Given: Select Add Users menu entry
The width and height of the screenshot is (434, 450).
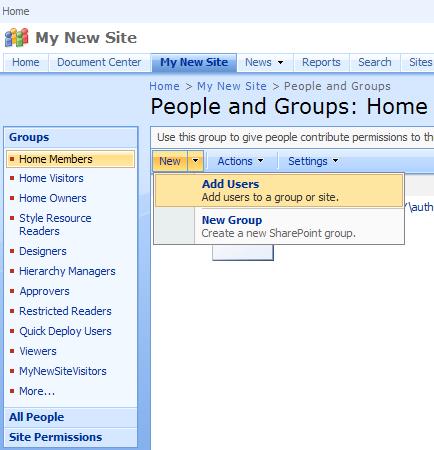Looking at the screenshot, I should (279, 191).
